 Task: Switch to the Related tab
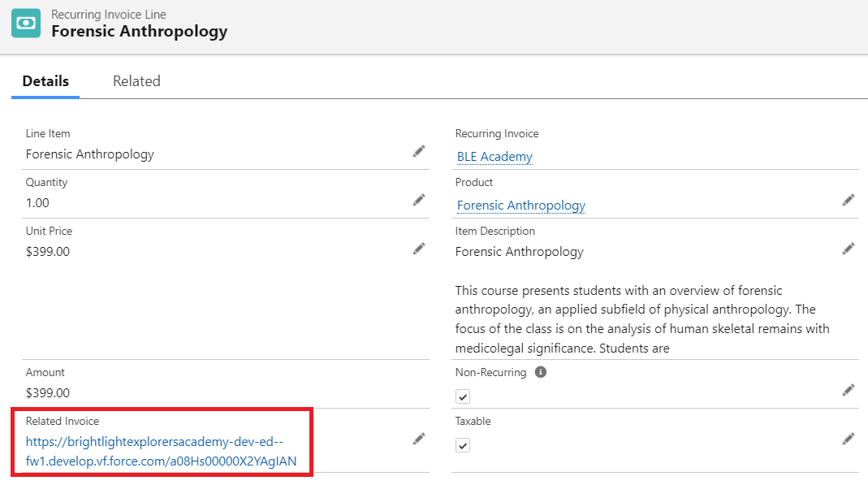coord(136,81)
